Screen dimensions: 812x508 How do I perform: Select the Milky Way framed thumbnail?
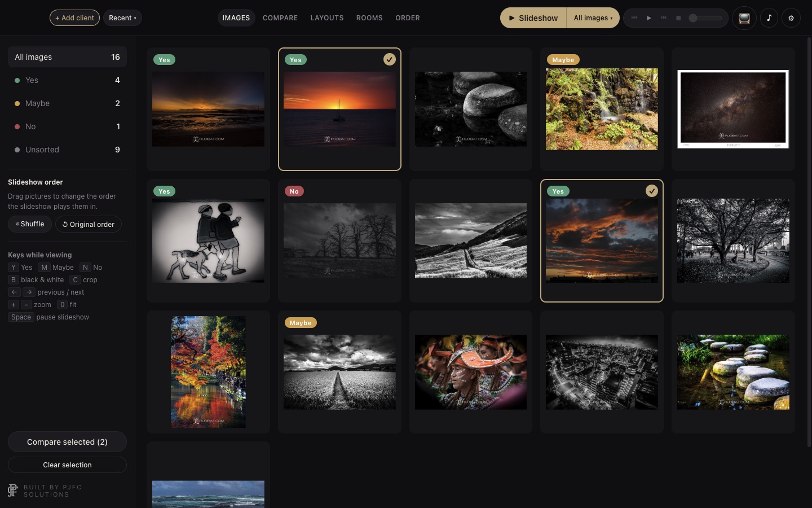click(733, 109)
